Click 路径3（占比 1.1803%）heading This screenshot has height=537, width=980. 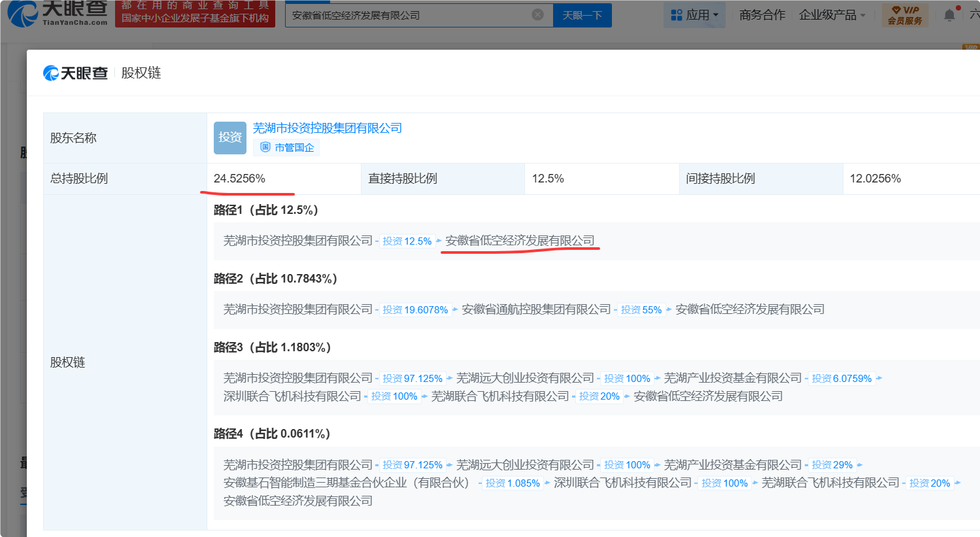[272, 347]
